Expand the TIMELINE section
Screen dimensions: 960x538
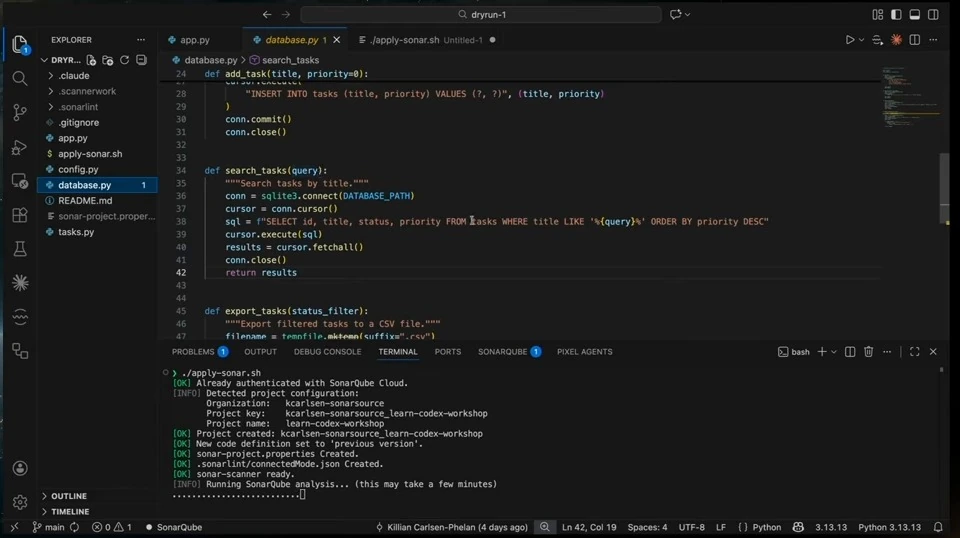point(97,512)
